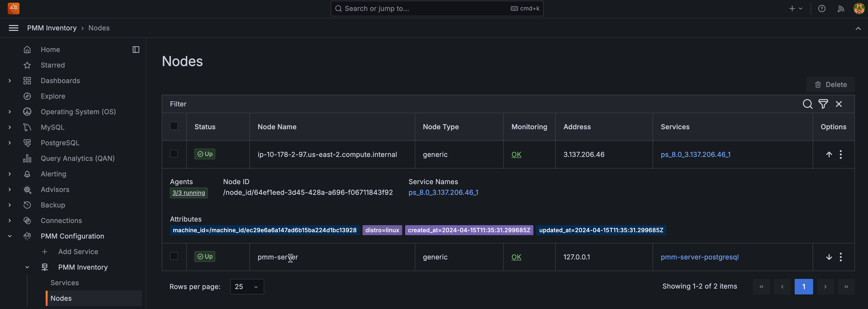
Task: Open options menu for ip-10-178-2-97 node
Action: tap(841, 154)
